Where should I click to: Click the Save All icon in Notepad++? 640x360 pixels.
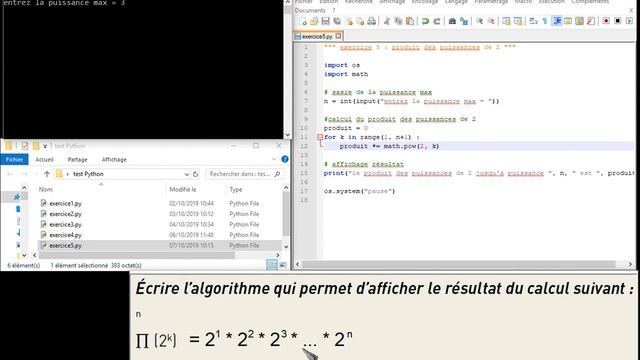pyautogui.click(x=337, y=21)
